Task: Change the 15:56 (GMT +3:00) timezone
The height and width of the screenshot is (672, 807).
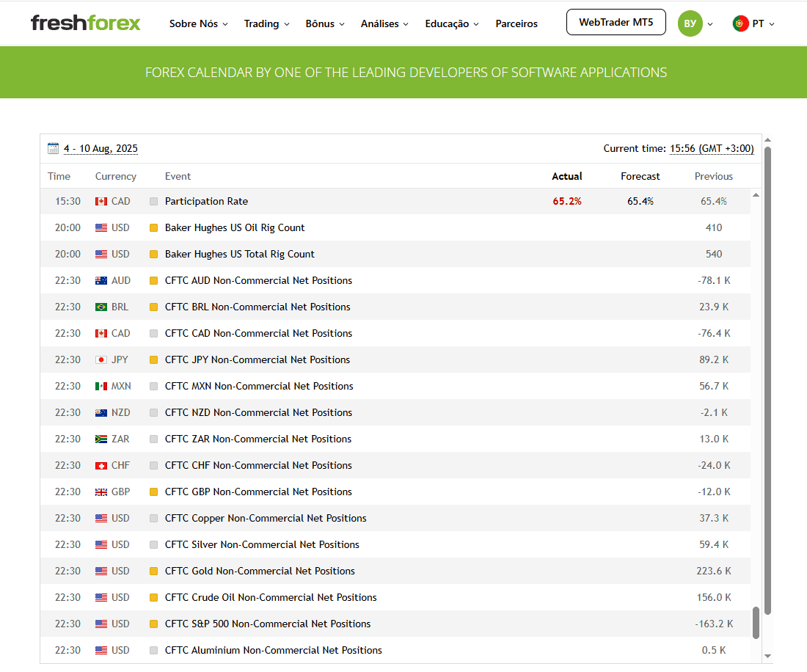Action: [x=712, y=148]
